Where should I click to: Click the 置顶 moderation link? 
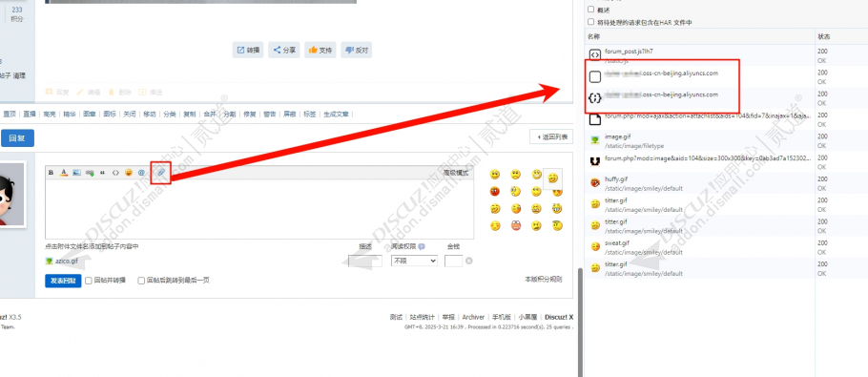pos(10,114)
